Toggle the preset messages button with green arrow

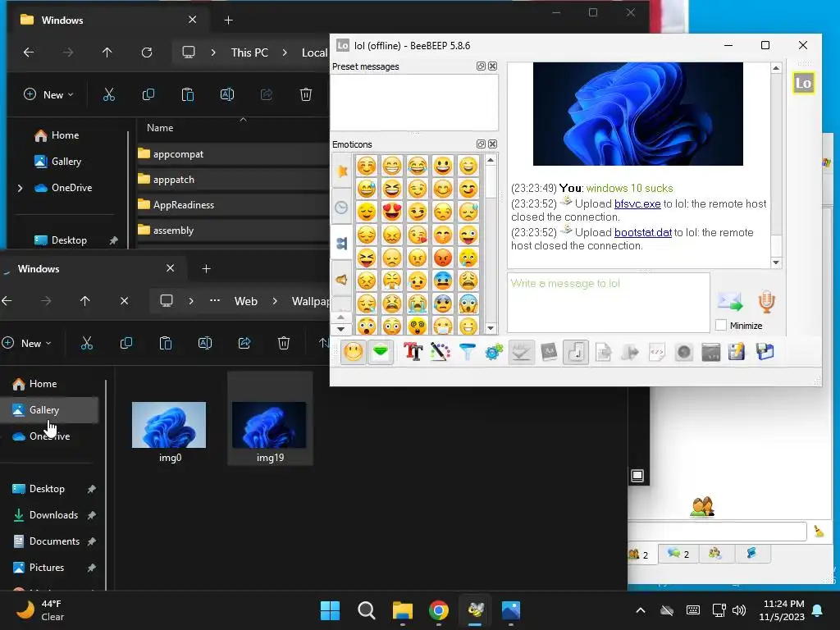(381, 352)
